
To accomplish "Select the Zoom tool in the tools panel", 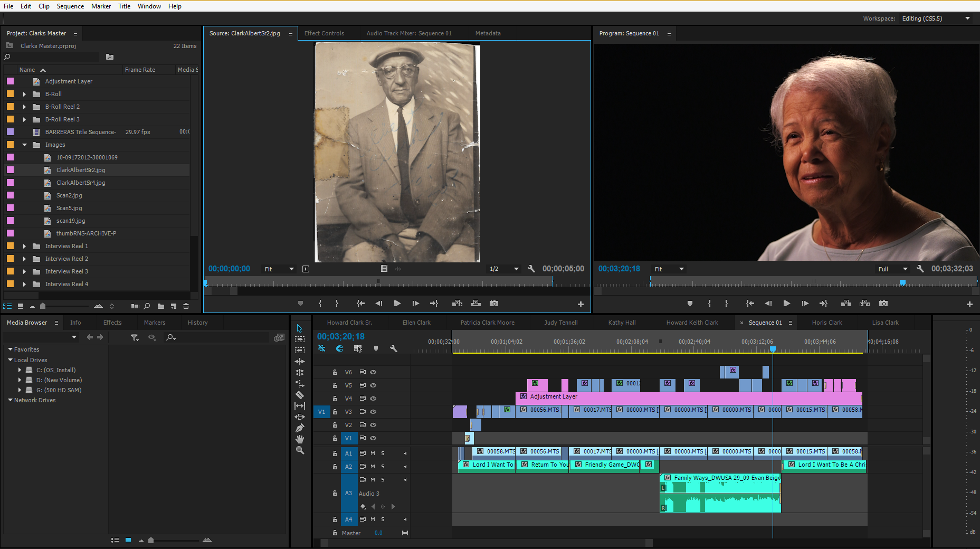I will [x=300, y=449].
